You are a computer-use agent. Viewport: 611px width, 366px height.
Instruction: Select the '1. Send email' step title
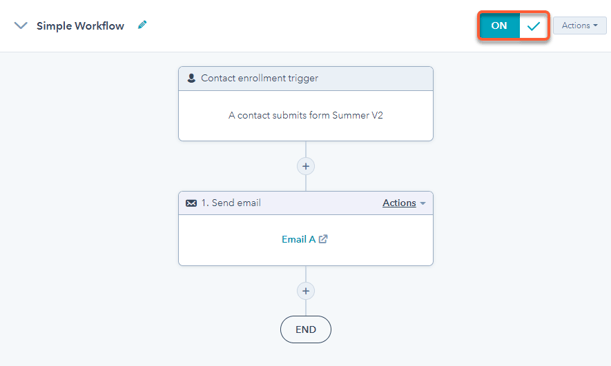[x=231, y=203]
